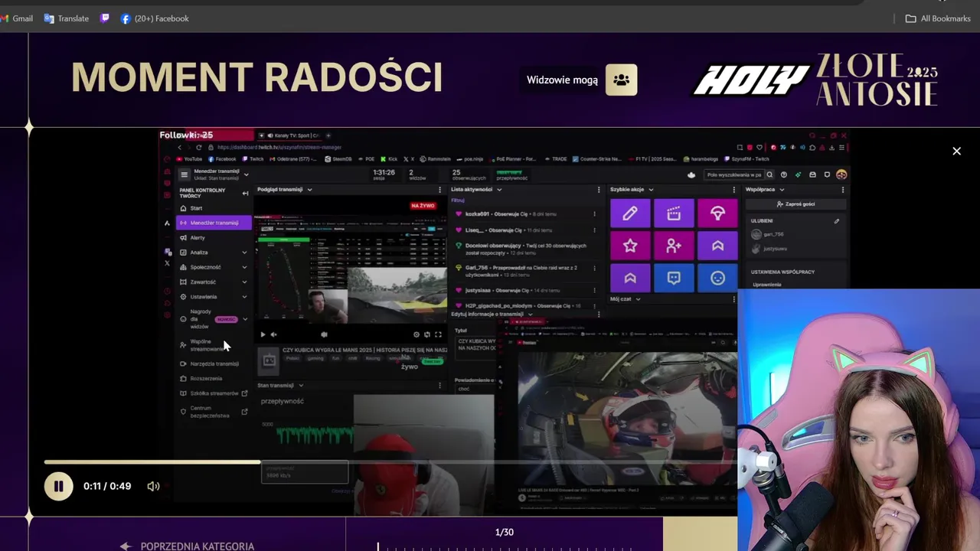Play the stream preview in Podgląd transmisji

[263, 334]
